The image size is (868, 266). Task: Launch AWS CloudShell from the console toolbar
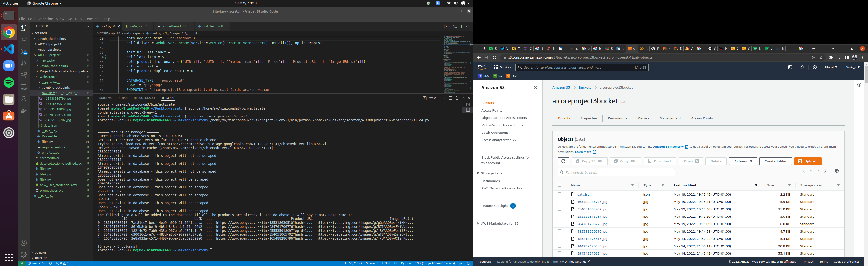[x=790, y=67]
